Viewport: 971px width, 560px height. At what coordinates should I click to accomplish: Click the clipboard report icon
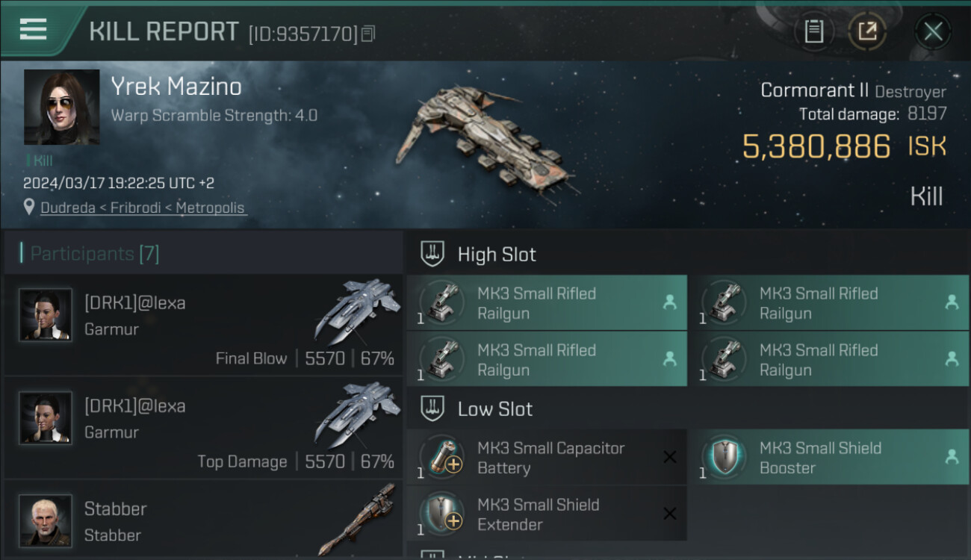click(813, 31)
